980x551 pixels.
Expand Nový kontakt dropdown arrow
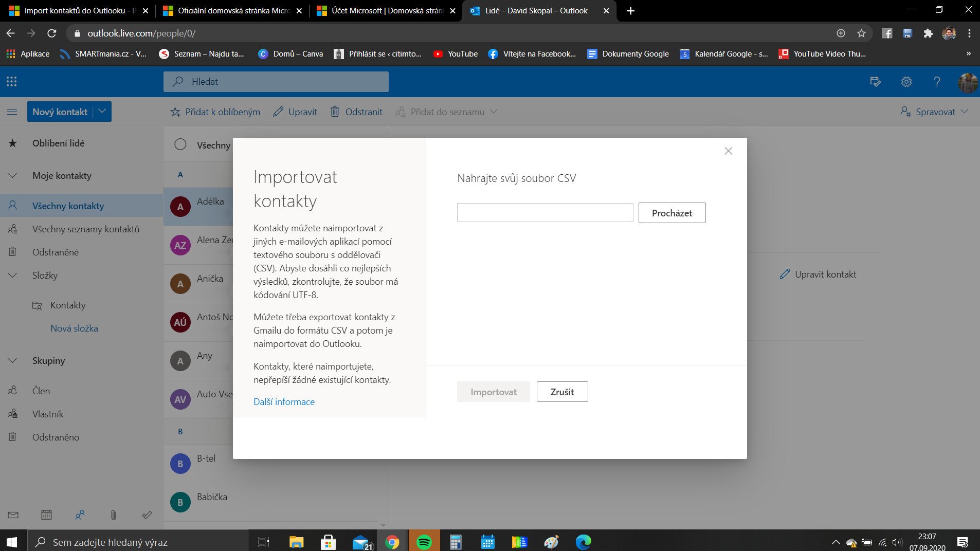[102, 111]
